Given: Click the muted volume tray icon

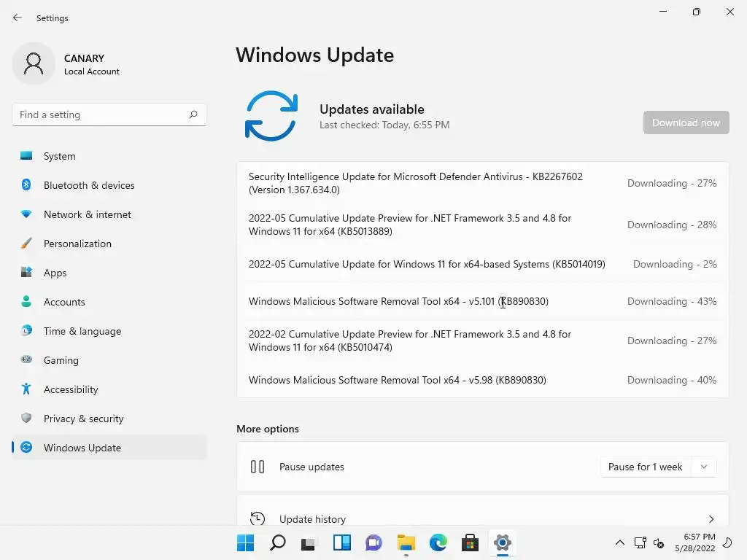Looking at the screenshot, I should [x=659, y=542].
